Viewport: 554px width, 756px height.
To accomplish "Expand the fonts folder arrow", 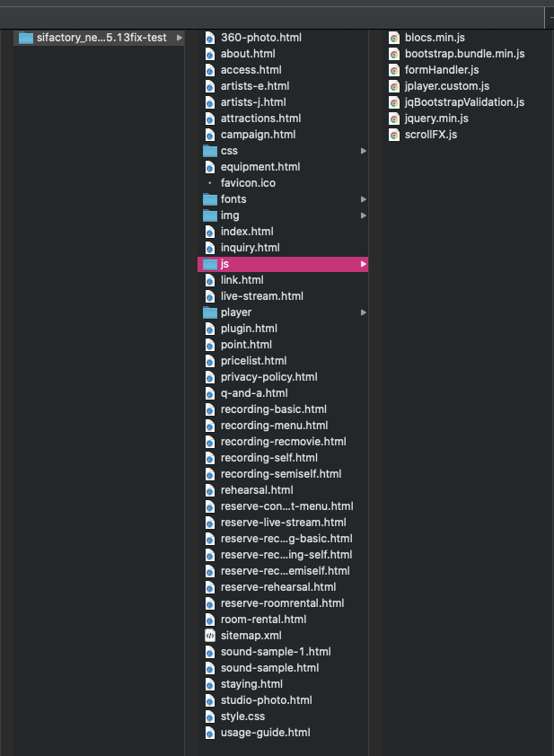I will point(364,199).
